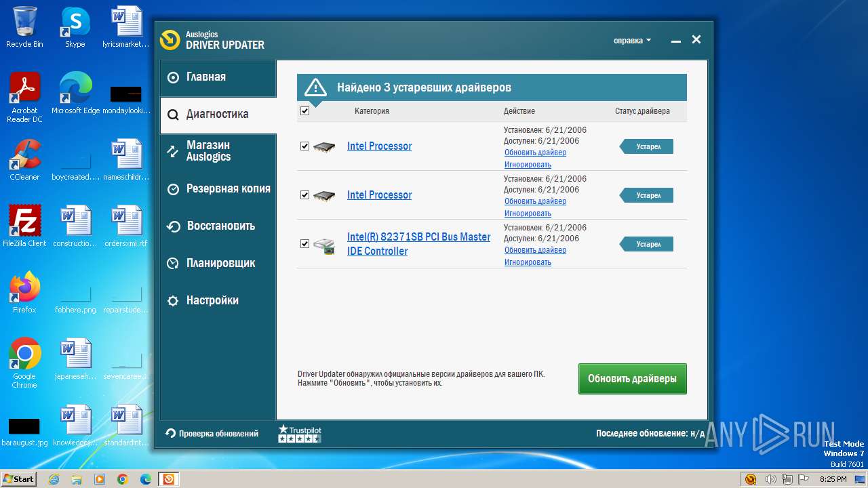Select ordersxml.rtf desktop file
This screenshot has width=868, height=488.
tap(125, 226)
